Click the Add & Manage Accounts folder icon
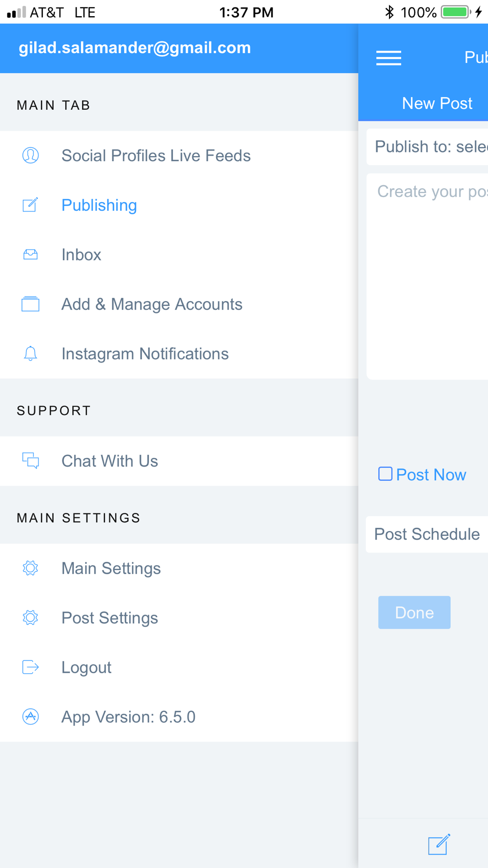 point(30,304)
